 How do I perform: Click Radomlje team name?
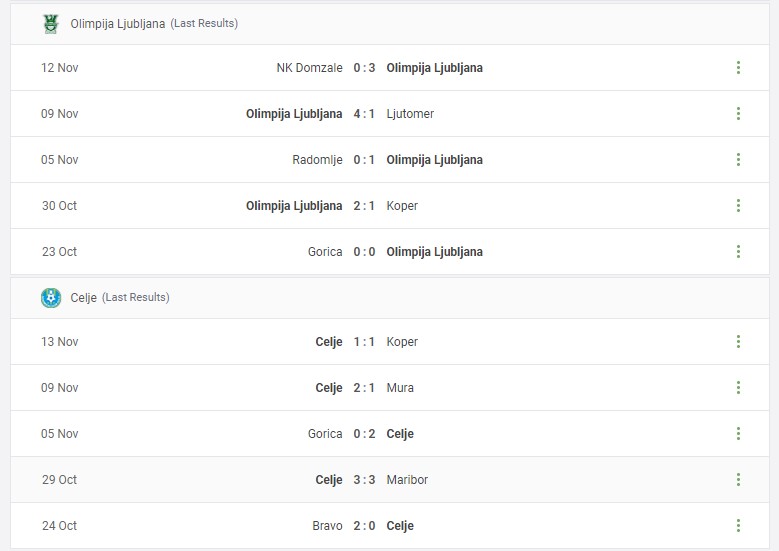coord(317,159)
